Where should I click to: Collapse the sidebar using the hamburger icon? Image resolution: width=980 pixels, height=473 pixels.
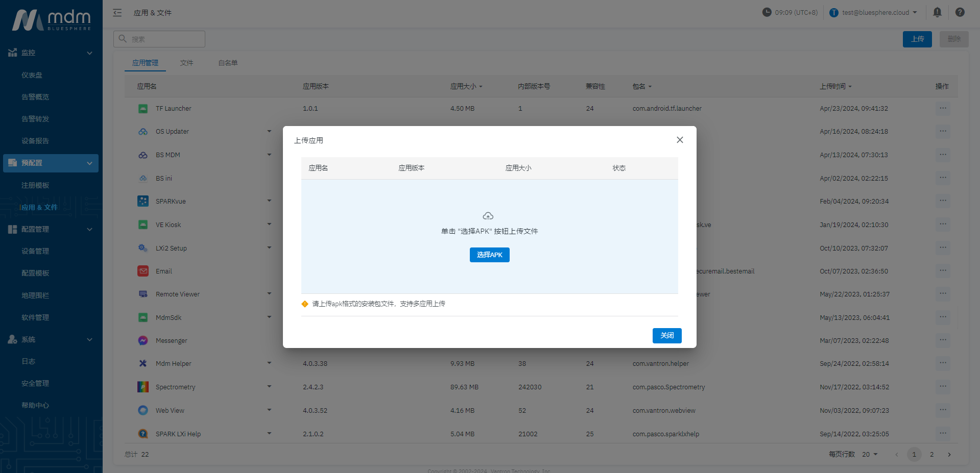[x=117, y=13]
